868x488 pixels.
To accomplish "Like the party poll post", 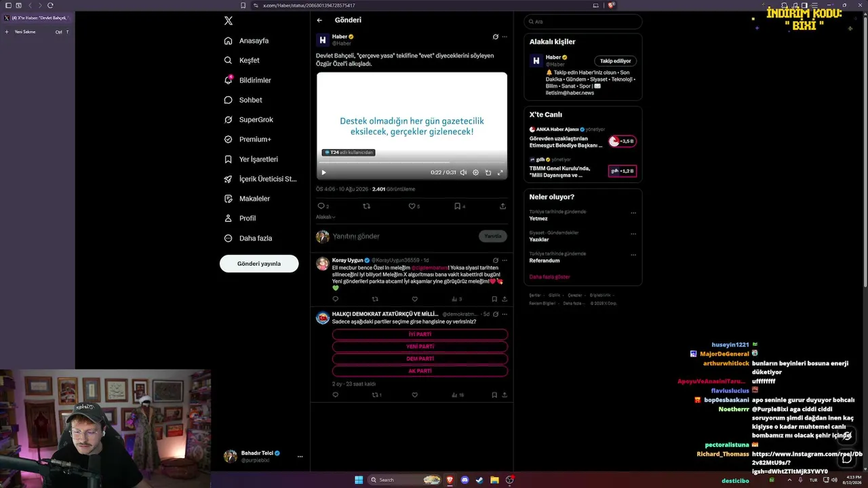I will click(x=414, y=395).
